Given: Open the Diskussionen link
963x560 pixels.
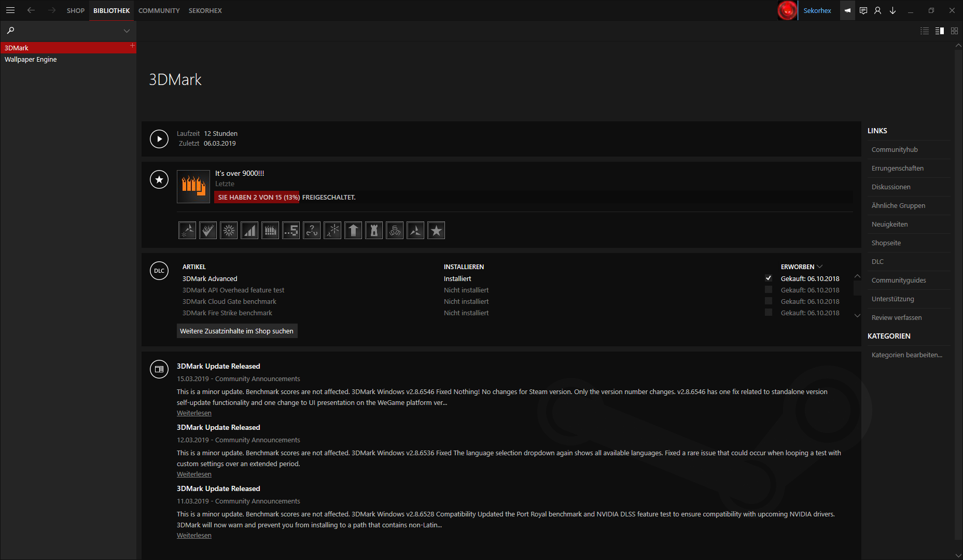Looking at the screenshot, I should [x=891, y=187].
